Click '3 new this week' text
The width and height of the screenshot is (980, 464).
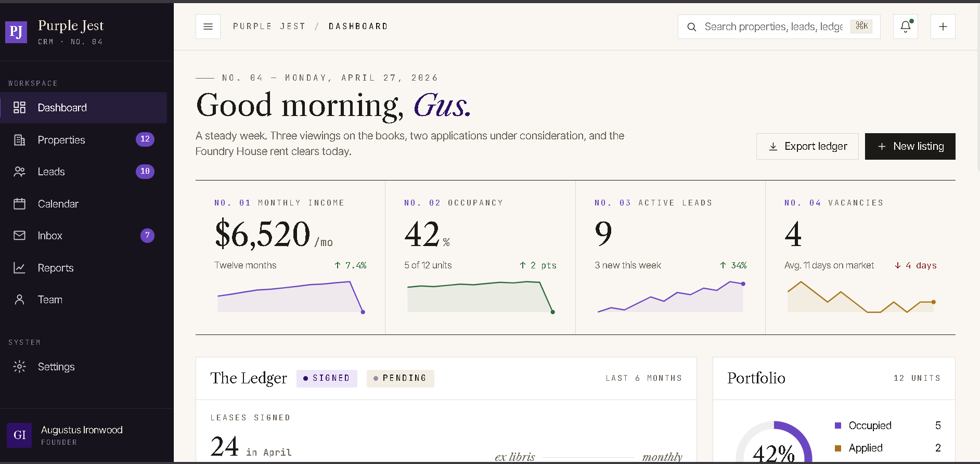pos(628,265)
